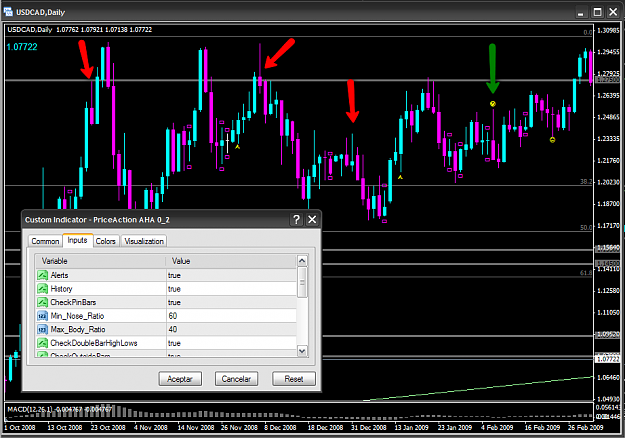Click the CheckDoubleBarHighLows variable icon
Screen dimensions: 625x438
42,343
